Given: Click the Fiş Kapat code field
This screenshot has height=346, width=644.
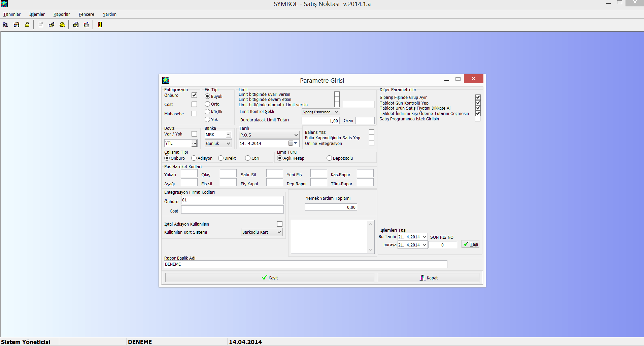Looking at the screenshot, I should 275,183.
